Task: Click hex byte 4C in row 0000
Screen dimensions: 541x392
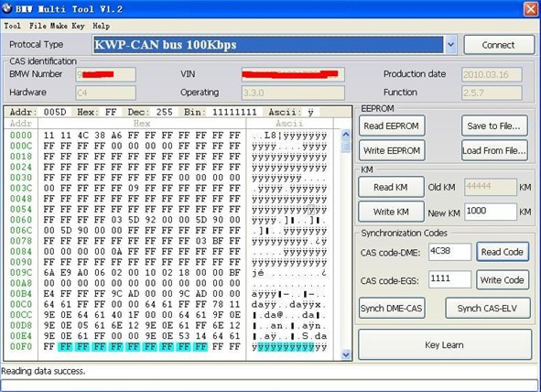Action: tap(82, 136)
